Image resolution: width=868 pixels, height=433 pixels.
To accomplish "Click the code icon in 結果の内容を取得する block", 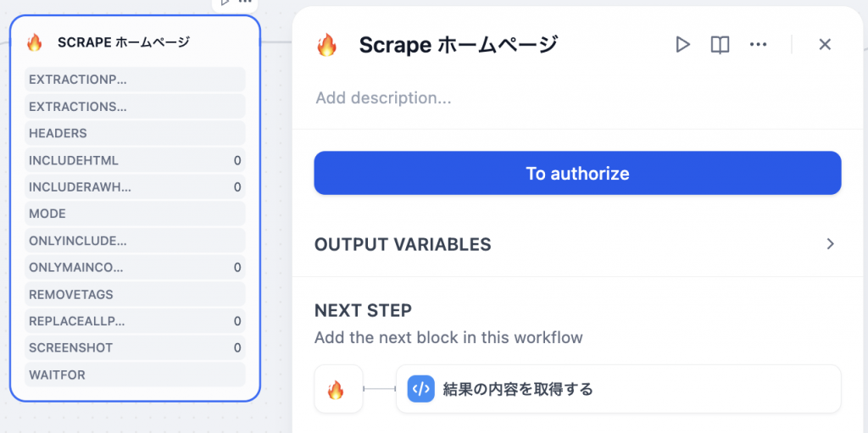I will click(420, 389).
